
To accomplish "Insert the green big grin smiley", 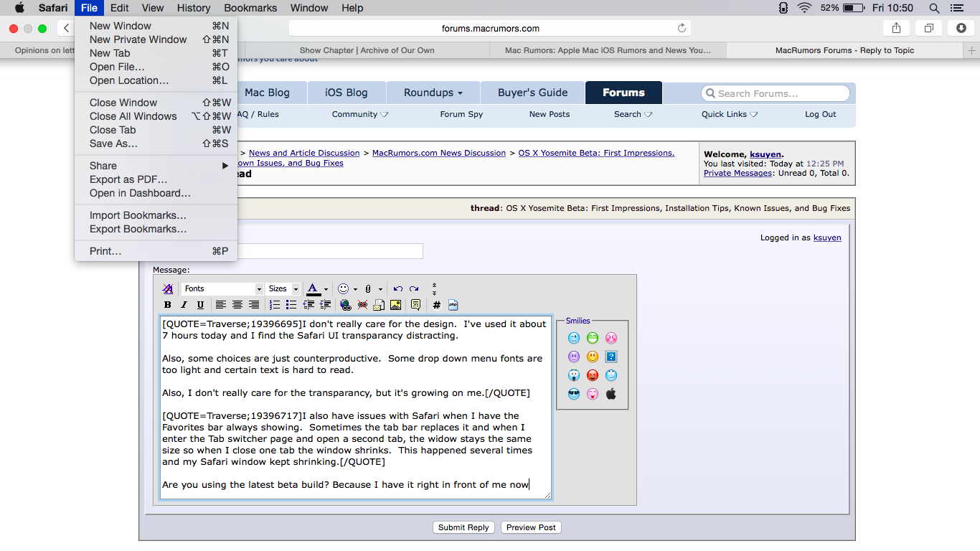I will 593,338.
